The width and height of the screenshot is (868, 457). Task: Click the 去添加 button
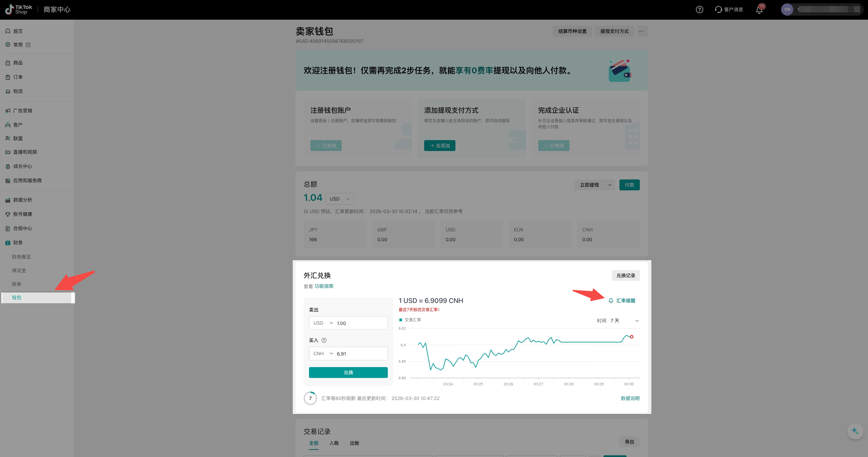(x=439, y=146)
